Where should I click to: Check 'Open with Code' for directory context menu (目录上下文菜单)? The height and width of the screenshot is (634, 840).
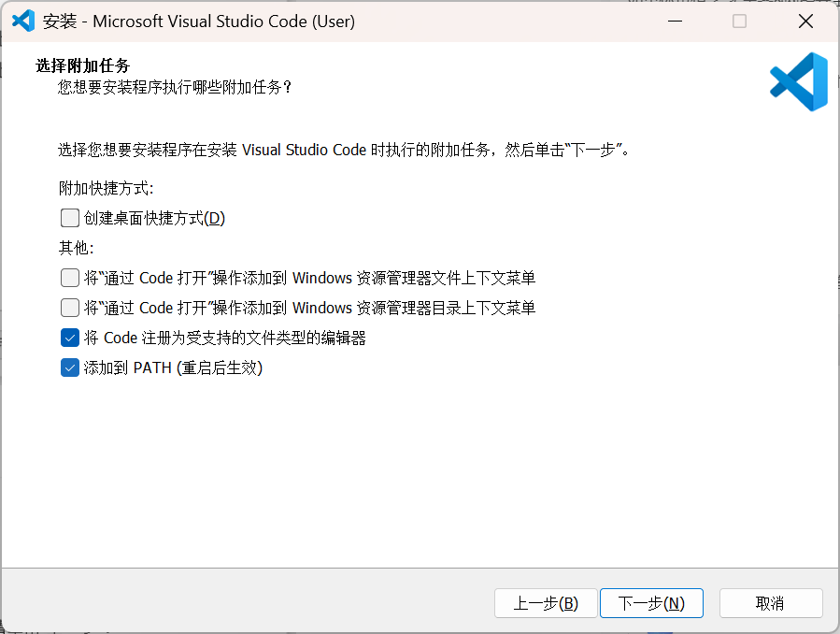click(x=70, y=309)
